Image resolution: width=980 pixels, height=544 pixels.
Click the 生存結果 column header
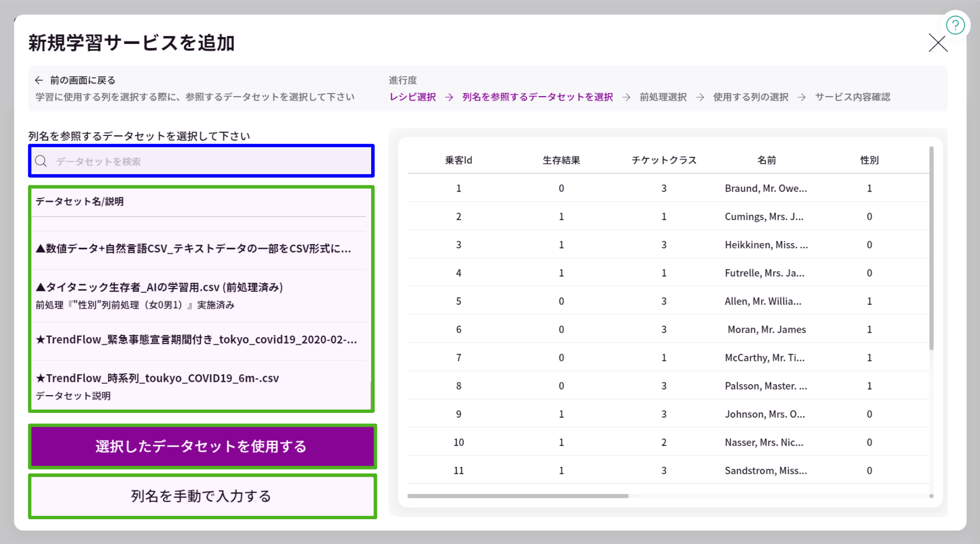click(x=562, y=160)
